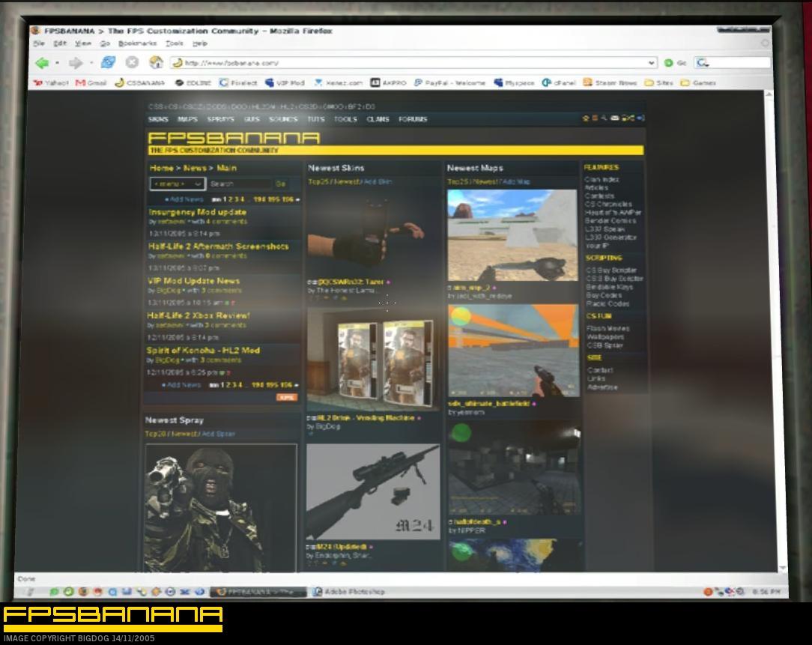Click Clan Index under Features
The image size is (812, 645).
pyautogui.click(x=602, y=179)
